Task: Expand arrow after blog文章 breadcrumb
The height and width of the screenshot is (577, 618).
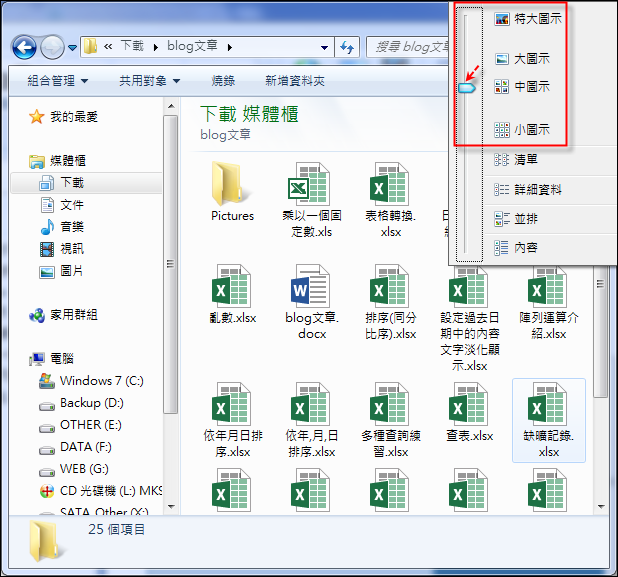Action: click(x=229, y=48)
